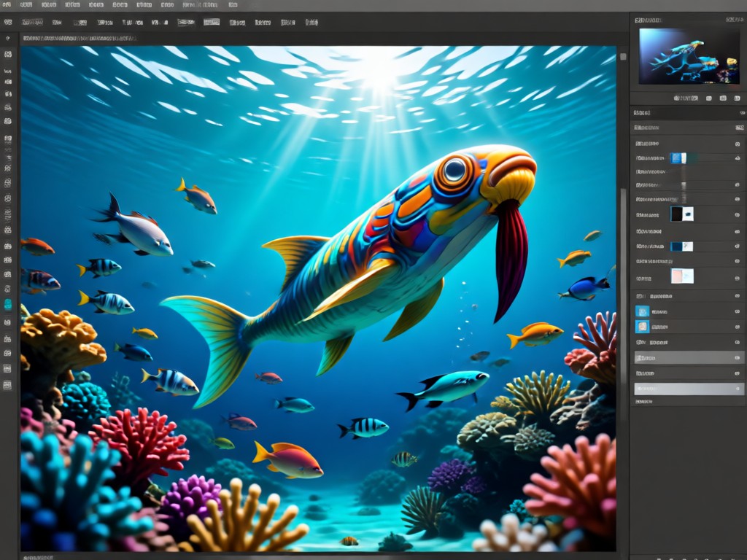Click the dark blue and white layer thumbnail

point(681,246)
